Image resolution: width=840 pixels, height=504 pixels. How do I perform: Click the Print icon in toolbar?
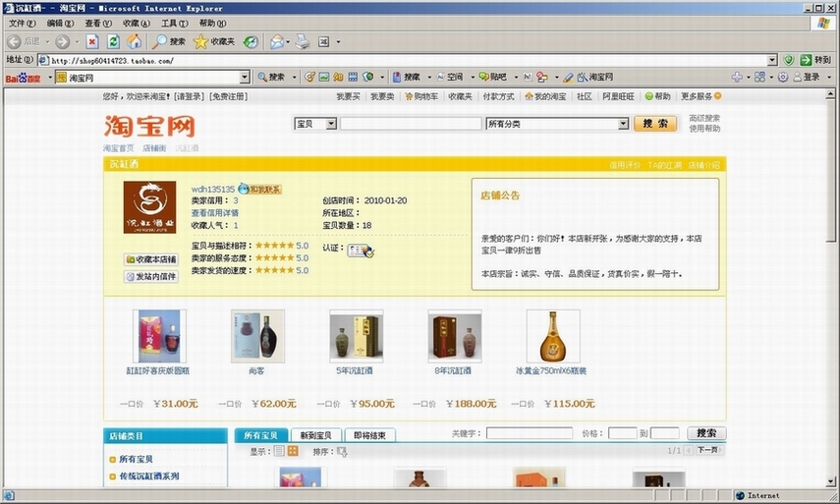click(303, 42)
